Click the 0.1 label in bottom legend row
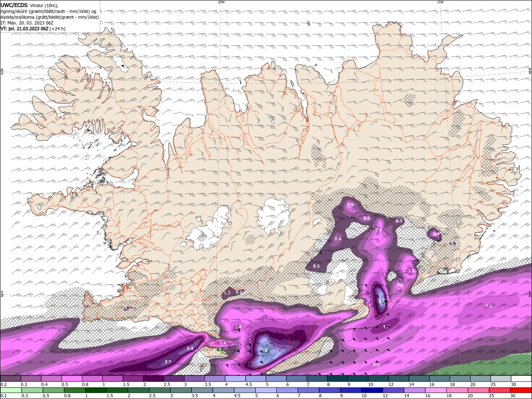The width and height of the screenshot is (532, 399). [x=3, y=396]
